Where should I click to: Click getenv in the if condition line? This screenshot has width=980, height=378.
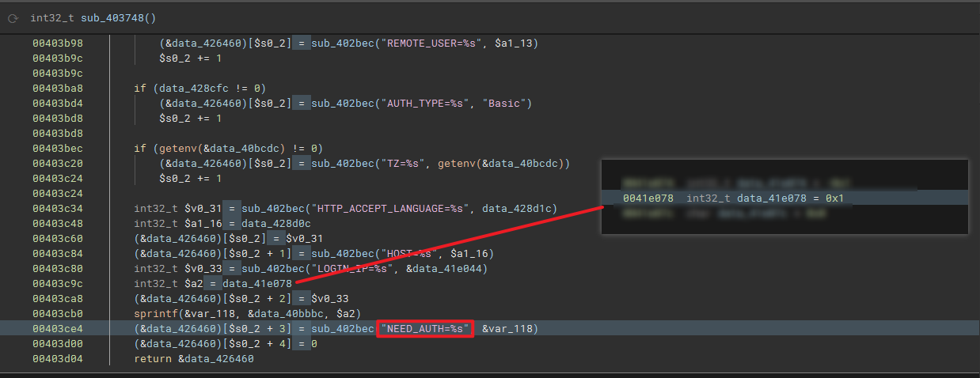(177, 149)
